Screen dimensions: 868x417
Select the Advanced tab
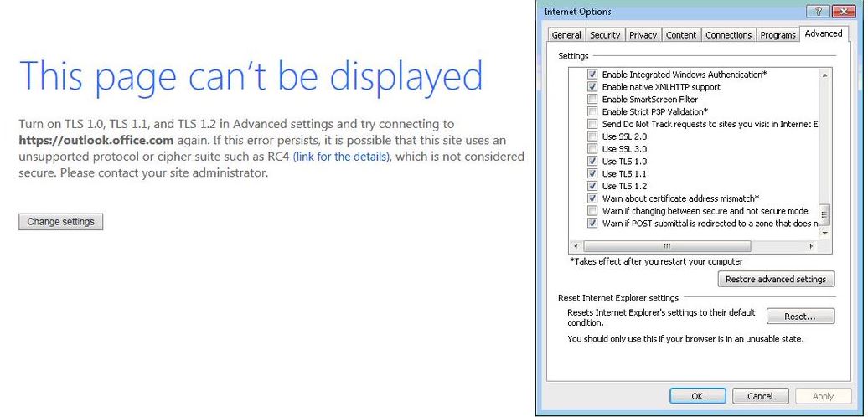(823, 33)
